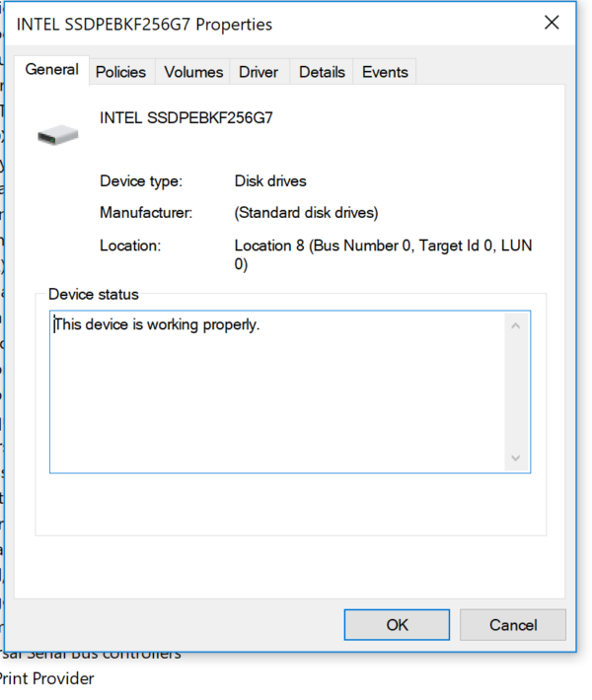Click scroll down arrow in Device status box
Screen dimensions: 592x700
pyautogui.click(x=516, y=458)
